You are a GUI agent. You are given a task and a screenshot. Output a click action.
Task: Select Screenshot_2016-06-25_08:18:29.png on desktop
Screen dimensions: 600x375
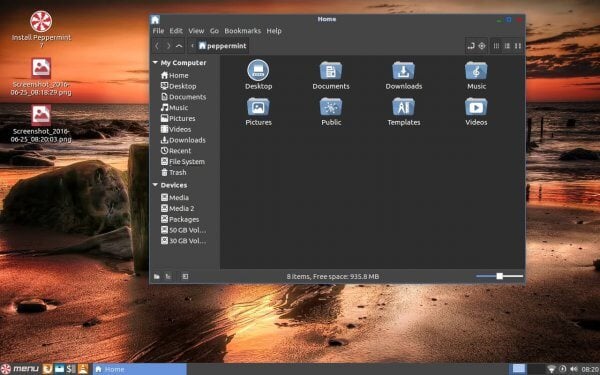[41, 77]
